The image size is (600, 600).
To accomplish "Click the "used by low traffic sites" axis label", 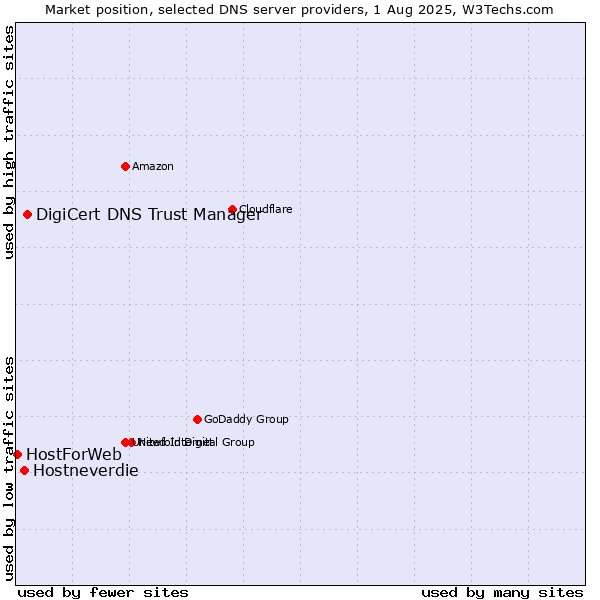I will pos(8,469).
